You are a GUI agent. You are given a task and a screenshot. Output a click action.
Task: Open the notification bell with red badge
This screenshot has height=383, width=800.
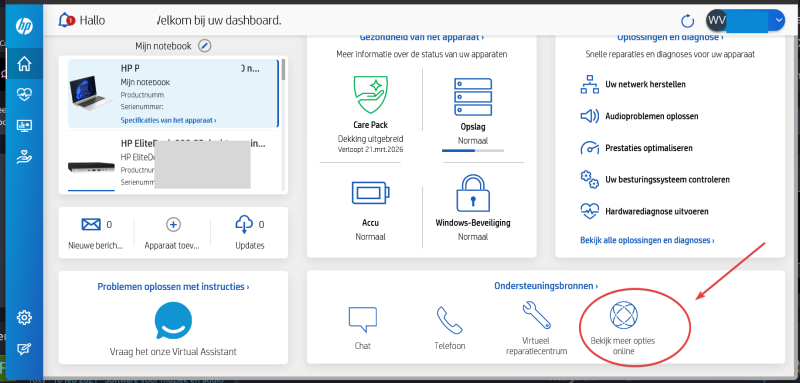point(66,20)
